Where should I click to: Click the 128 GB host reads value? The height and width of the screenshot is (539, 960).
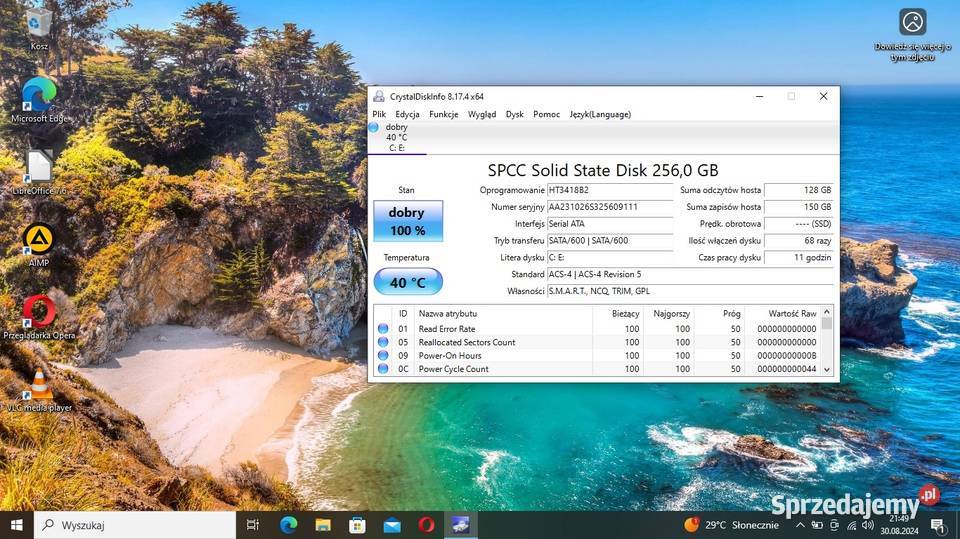799,190
